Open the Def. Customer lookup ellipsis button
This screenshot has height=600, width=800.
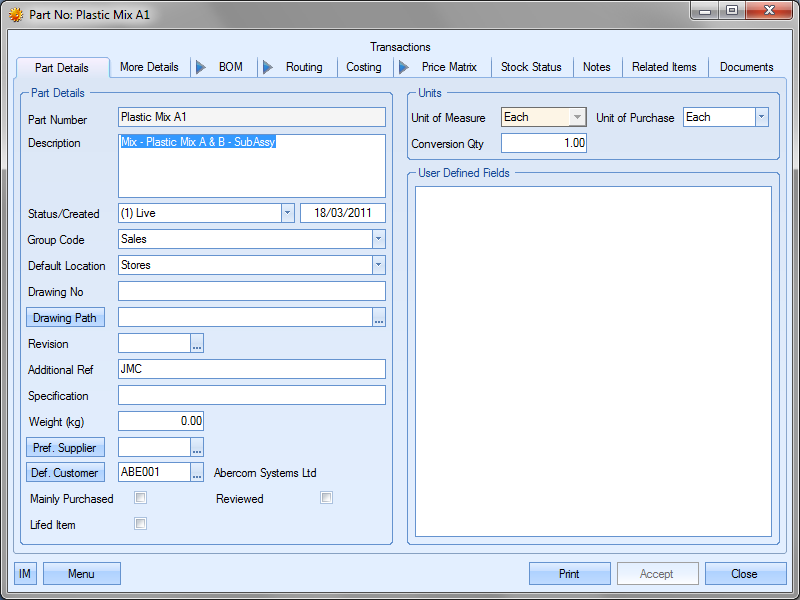pyautogui.click(x=197, y=473)
